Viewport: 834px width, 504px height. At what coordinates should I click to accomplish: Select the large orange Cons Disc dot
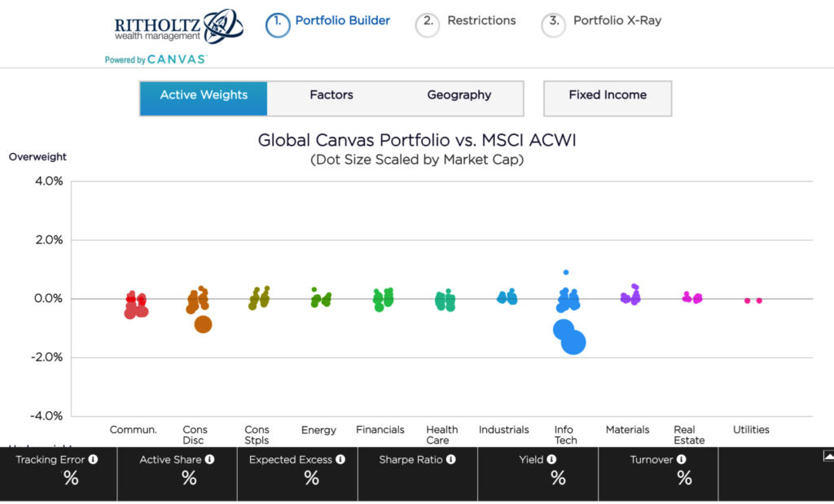[203, 324]
